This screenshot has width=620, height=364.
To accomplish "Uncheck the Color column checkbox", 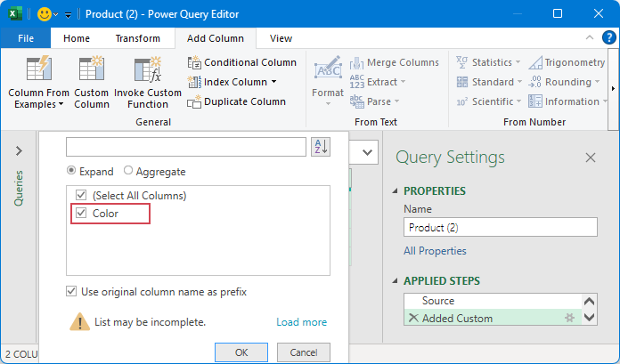I will pyautogui.click(x=81, y=214).
